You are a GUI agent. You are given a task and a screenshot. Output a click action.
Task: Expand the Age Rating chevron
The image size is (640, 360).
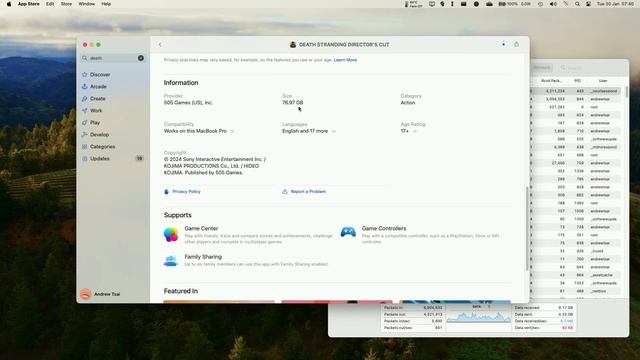click(x=414, y=131)
